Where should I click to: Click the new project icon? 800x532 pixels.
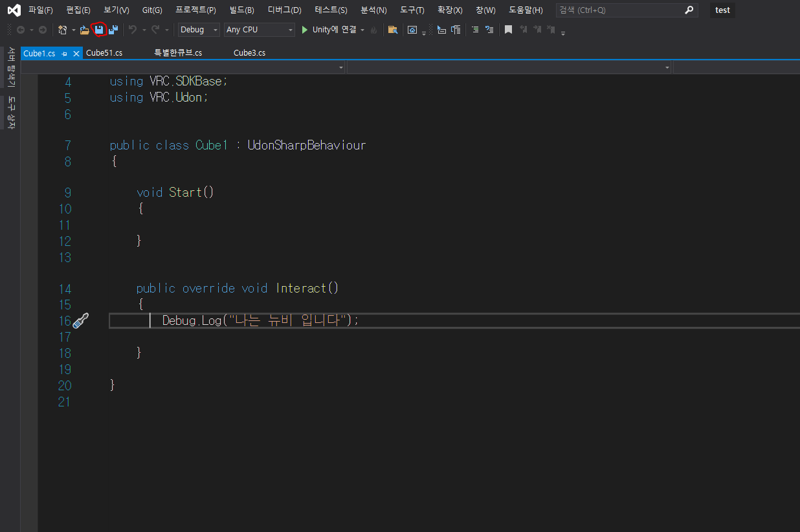tap(62, 30)
